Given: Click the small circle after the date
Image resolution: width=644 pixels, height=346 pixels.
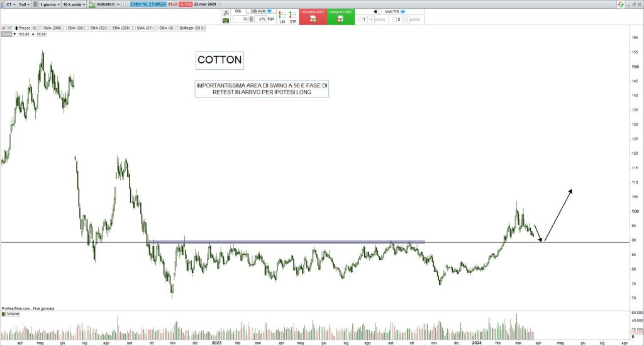Looking at the screenshot, I should [219, 4].
